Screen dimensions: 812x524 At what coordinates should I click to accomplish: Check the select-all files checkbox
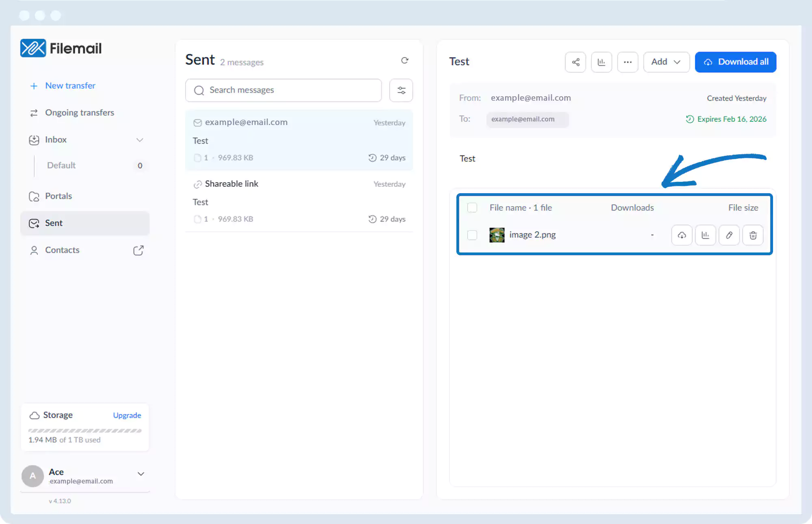tap(472, 207)
